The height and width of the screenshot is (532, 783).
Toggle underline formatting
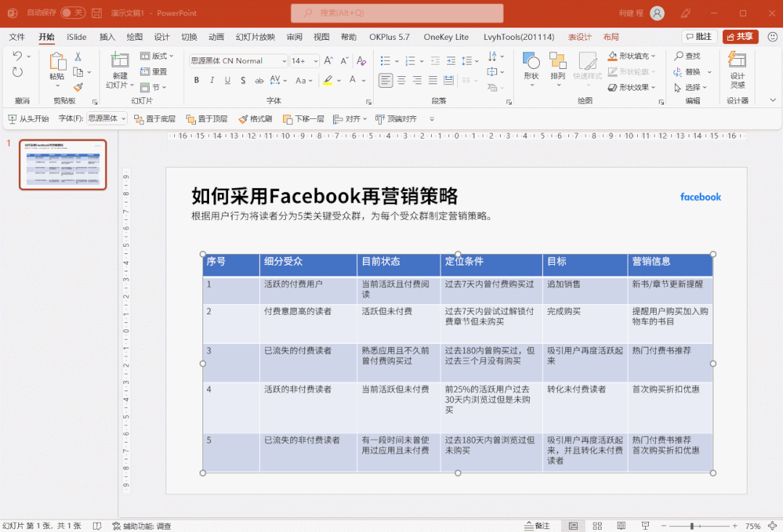227,80
